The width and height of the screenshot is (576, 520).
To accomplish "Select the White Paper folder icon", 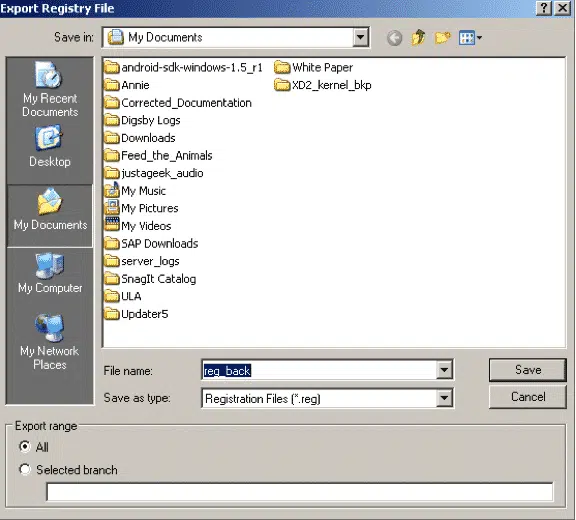I will (282, 68).
